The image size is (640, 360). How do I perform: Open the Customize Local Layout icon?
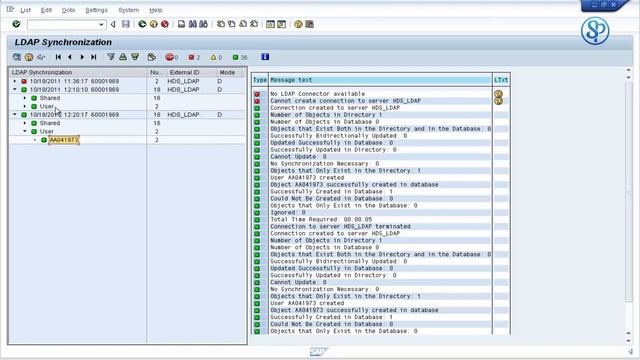[309, 24]
